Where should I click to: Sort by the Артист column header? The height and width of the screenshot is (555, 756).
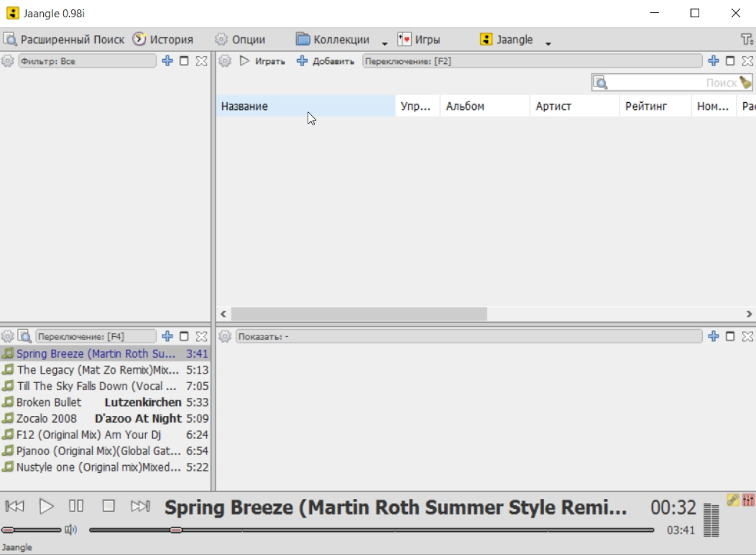(x=575, y=106)
